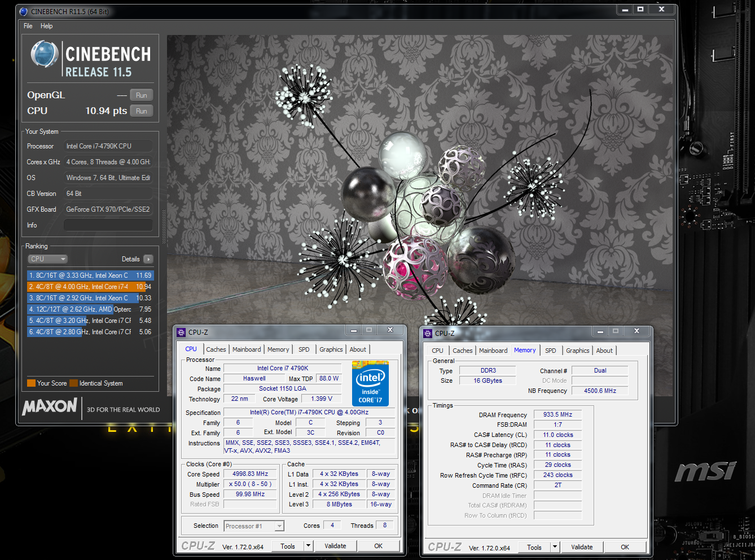The image size is (755, 560).
Task: Click Tools button in left CPU-Z
Action: (x=288, y=546)
